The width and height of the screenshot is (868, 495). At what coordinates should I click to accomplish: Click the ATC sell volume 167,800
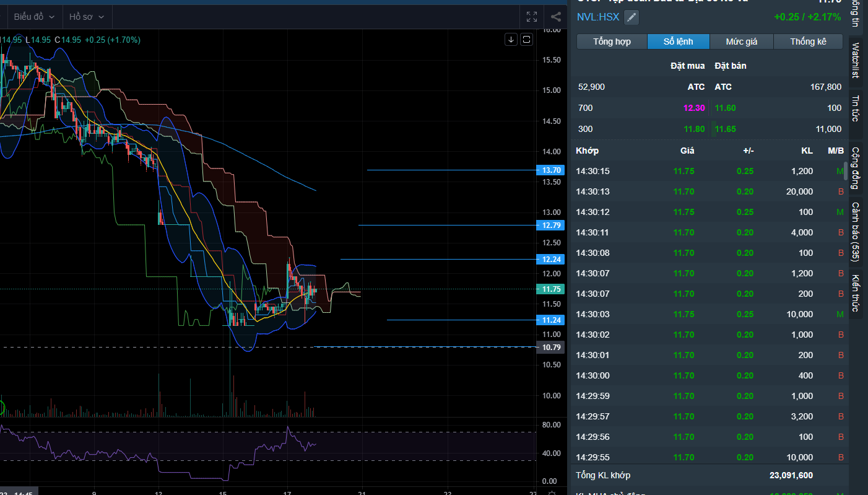coord(825,87)
